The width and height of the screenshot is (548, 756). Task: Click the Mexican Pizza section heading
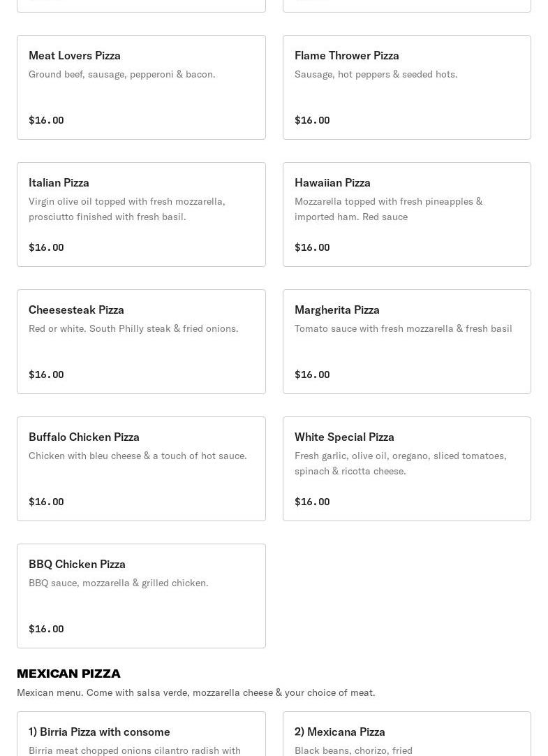click(x=68, y=674)
